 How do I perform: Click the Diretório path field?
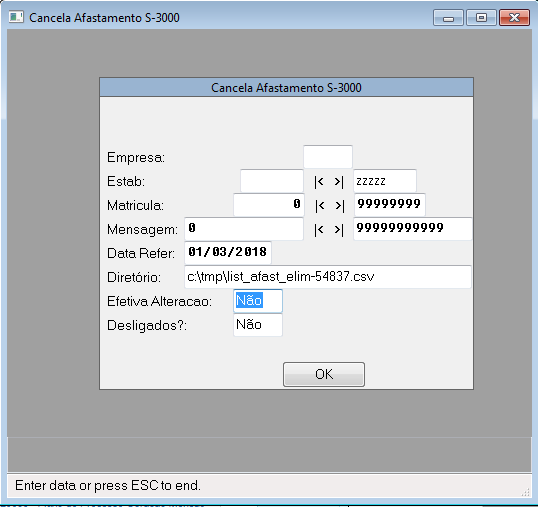pos(328,277)
